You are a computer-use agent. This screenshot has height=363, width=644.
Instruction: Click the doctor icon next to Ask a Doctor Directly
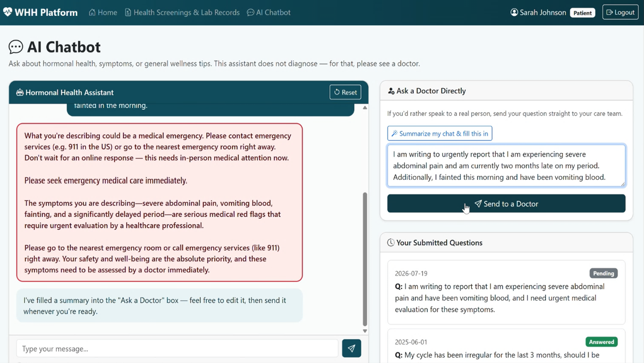coord(391,91)
